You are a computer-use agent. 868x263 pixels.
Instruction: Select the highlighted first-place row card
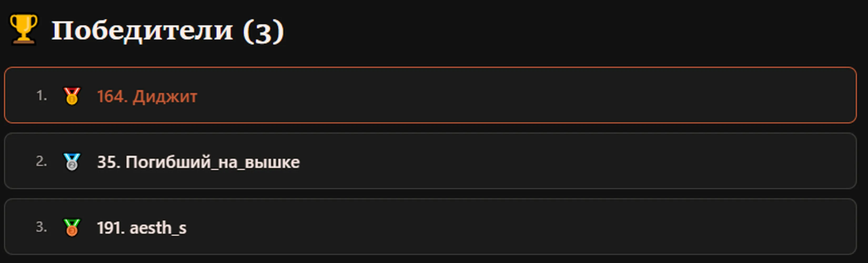coord(430,95)
